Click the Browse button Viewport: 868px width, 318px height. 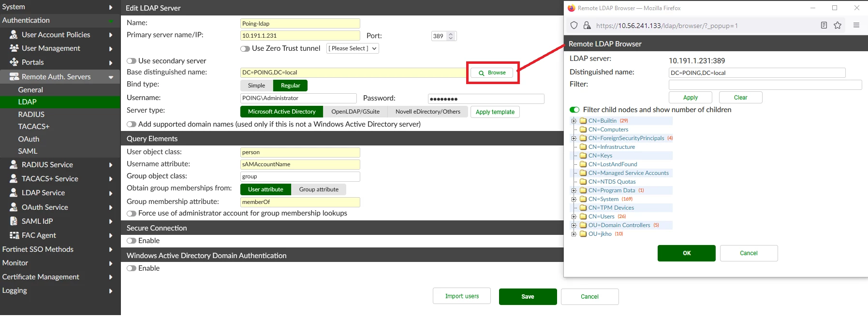tap(492, 73)
